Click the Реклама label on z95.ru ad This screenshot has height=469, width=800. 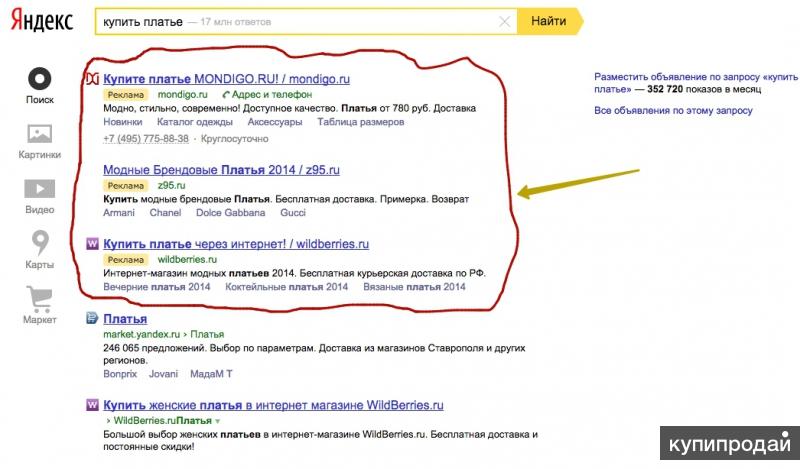point(126,186)
